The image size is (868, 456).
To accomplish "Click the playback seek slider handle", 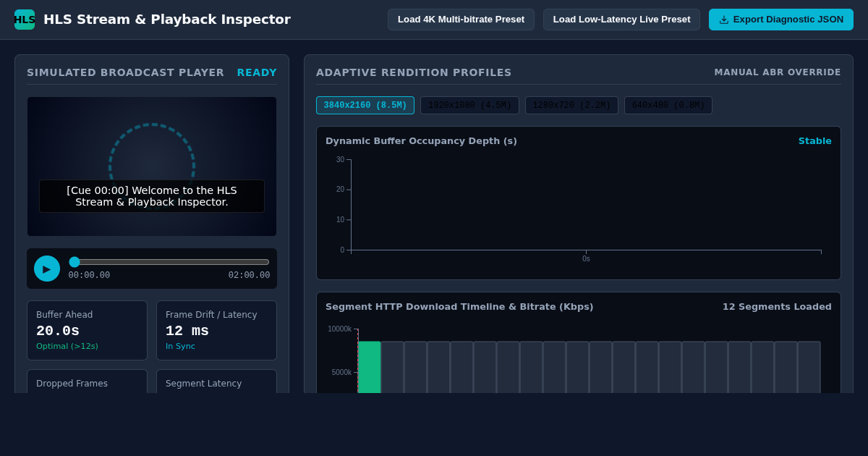I will pos(75,262).
